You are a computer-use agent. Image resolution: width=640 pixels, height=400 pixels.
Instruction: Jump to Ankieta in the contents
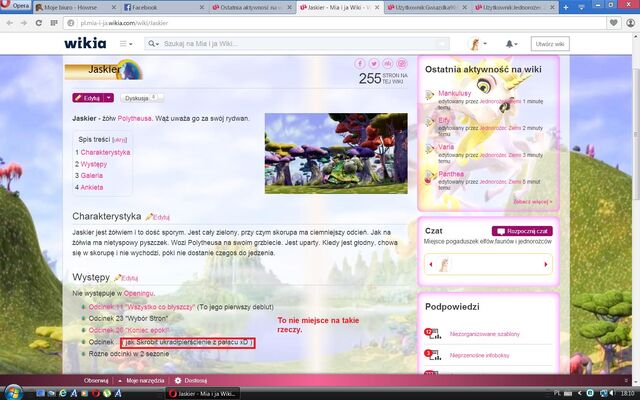[x=91, y=187]
